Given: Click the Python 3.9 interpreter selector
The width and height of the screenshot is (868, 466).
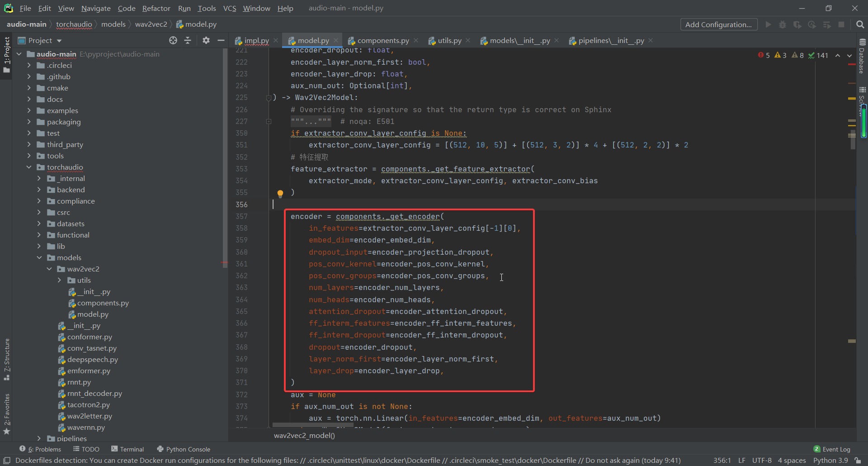Looking at the screenshot, I should (830, 461).
